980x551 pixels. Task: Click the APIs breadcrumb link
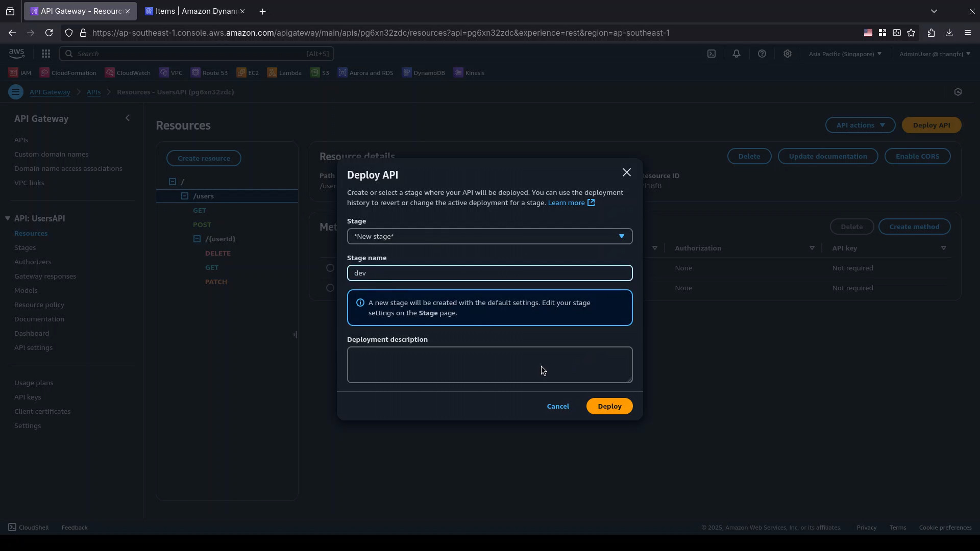93,92
